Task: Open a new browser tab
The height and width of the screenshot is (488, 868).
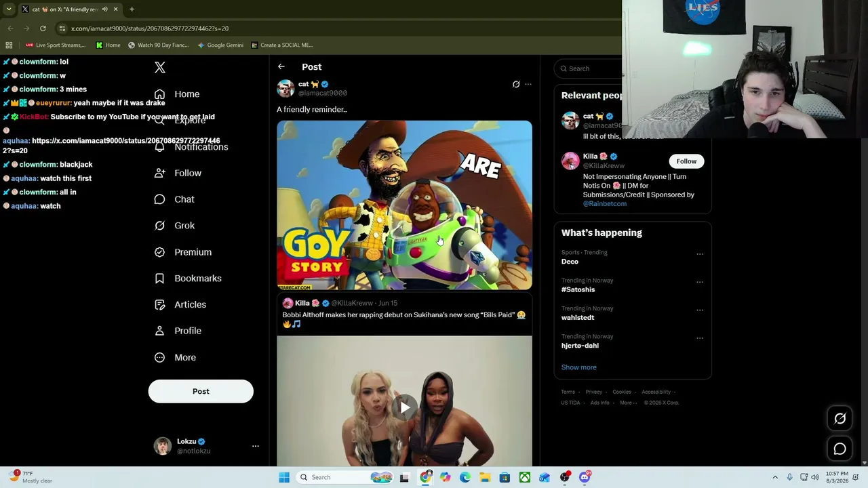Action: point(132,9)
